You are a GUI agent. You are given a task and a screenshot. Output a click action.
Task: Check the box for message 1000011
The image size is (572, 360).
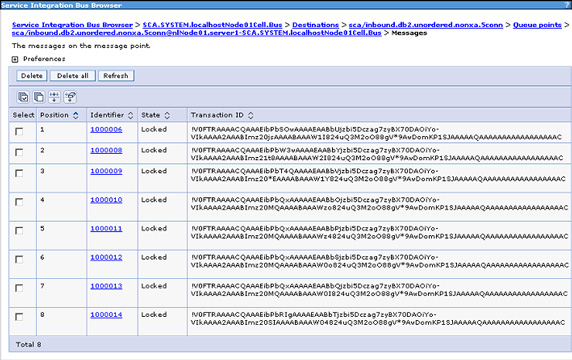[x=19, y=231]
